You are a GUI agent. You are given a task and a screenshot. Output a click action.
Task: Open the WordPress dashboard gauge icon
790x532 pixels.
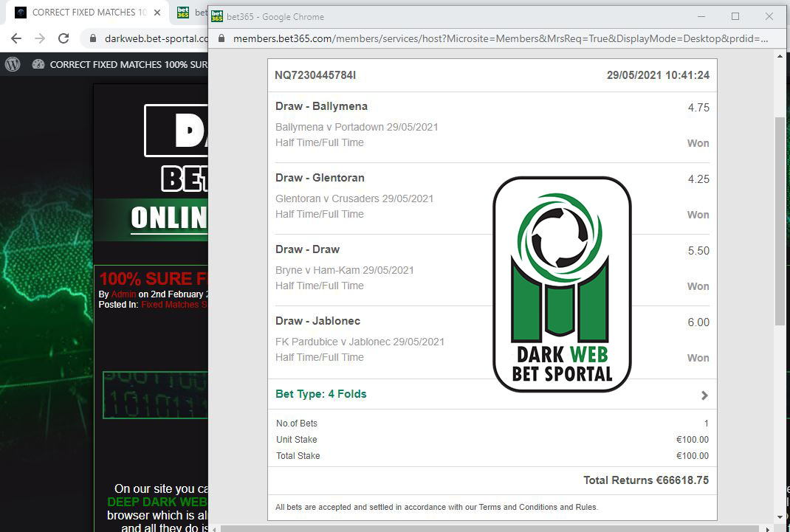point(38,64)
